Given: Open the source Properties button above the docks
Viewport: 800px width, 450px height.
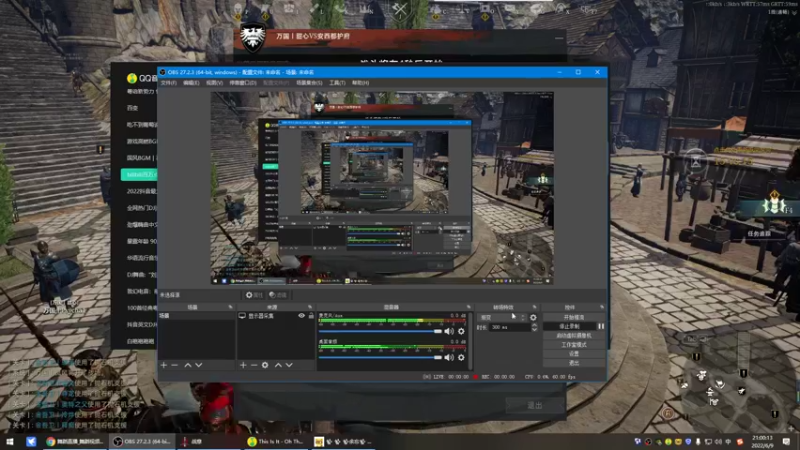Looking at the screenshot, I should click(x=254, y=295).
